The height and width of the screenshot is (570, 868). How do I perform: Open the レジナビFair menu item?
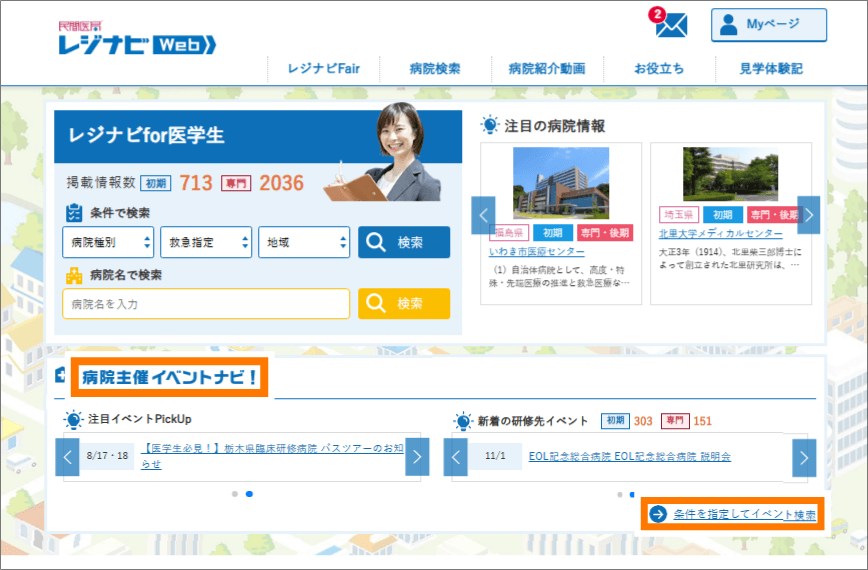(x=323, y=69)
